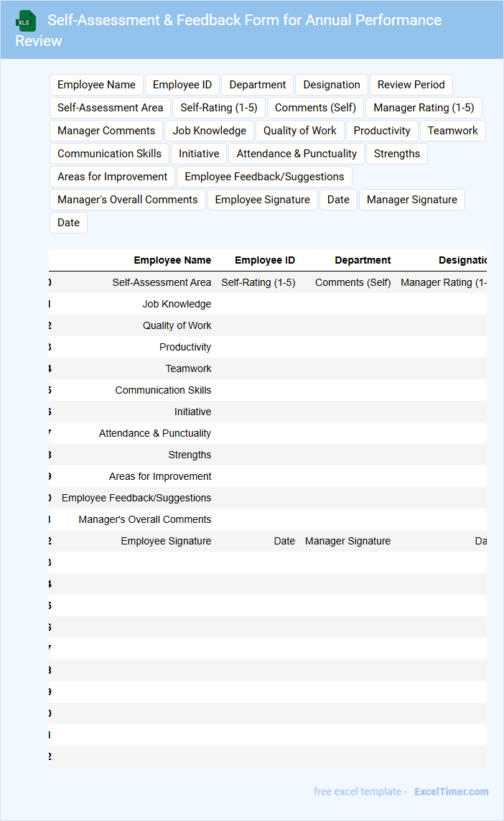Click the Quality of Work tag
The image size is (504, 821).
tap(300, 131)
